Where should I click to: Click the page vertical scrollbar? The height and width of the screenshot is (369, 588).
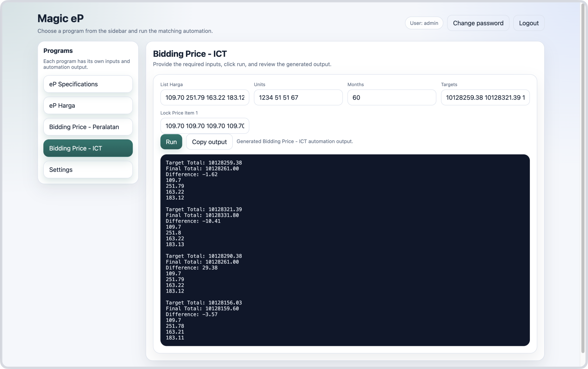pyautogui.click(x=583, y=179)
